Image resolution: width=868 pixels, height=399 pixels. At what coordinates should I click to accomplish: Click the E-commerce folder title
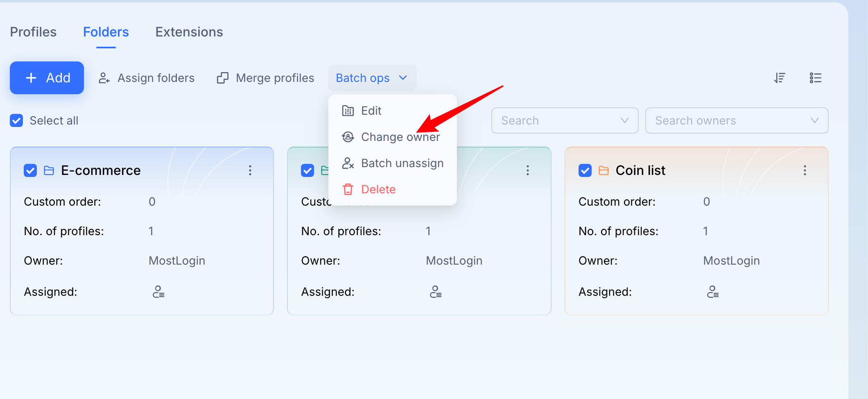pos(101,170)
